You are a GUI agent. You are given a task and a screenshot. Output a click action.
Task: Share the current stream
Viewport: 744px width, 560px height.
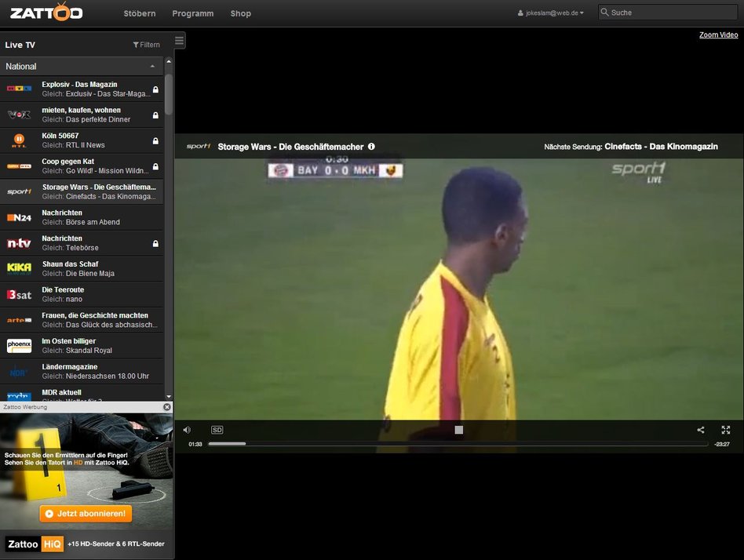point(701,430)
